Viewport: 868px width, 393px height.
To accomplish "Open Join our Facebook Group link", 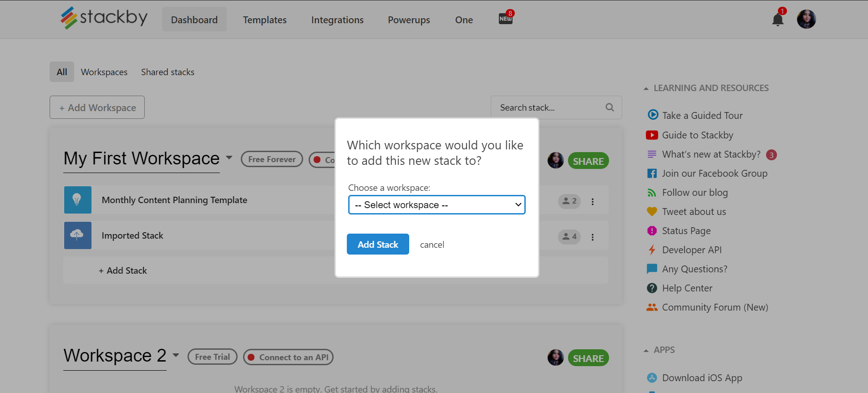I will click(x=715, y=174).
